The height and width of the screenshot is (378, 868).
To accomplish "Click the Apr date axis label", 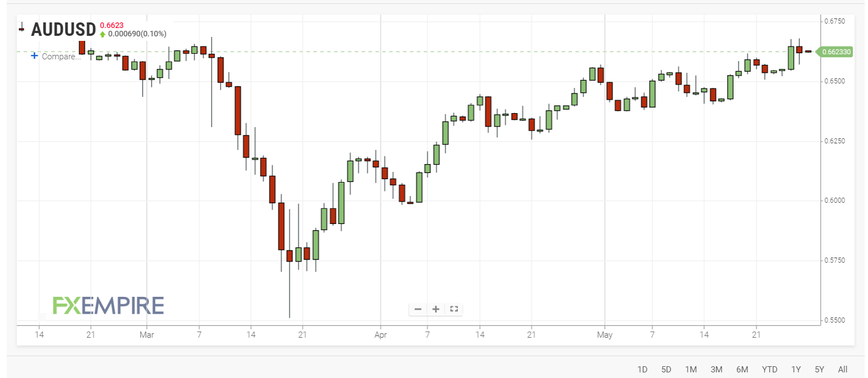I will pyautogui.click(x=380, y=335).
